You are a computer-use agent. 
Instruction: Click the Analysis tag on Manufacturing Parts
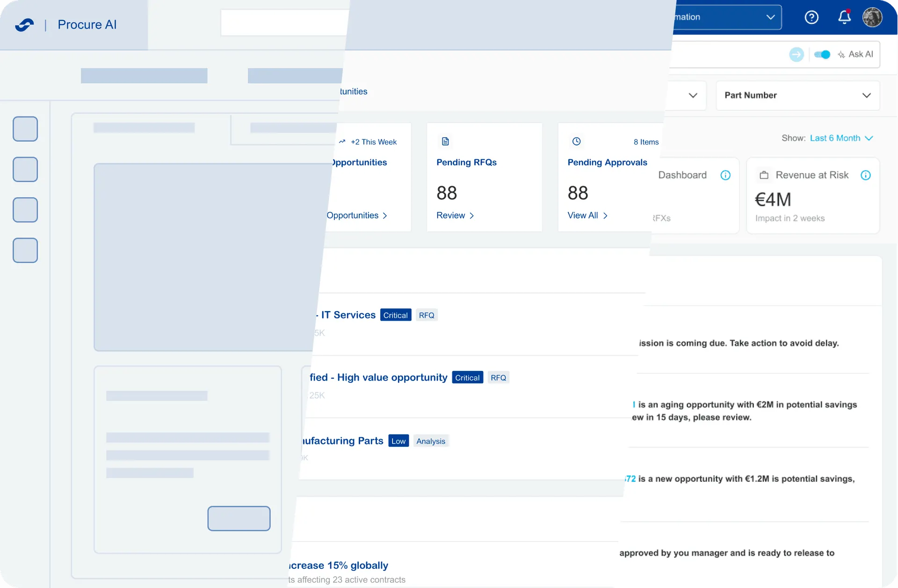tap(431, 441)
